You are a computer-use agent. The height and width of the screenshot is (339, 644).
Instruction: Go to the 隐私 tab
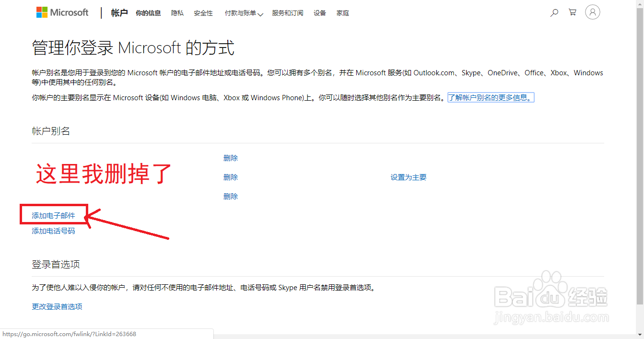coord(177,13)
